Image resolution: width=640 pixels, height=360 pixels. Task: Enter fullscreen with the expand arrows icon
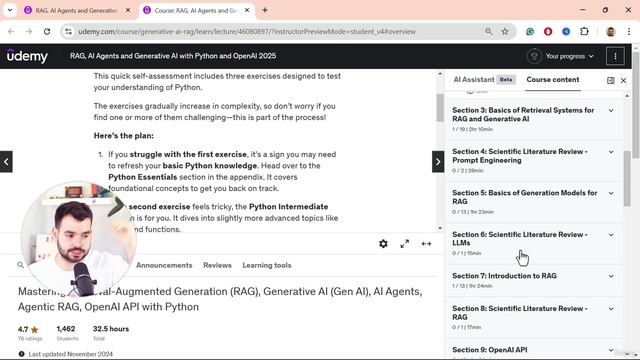(x=404, y=244)
